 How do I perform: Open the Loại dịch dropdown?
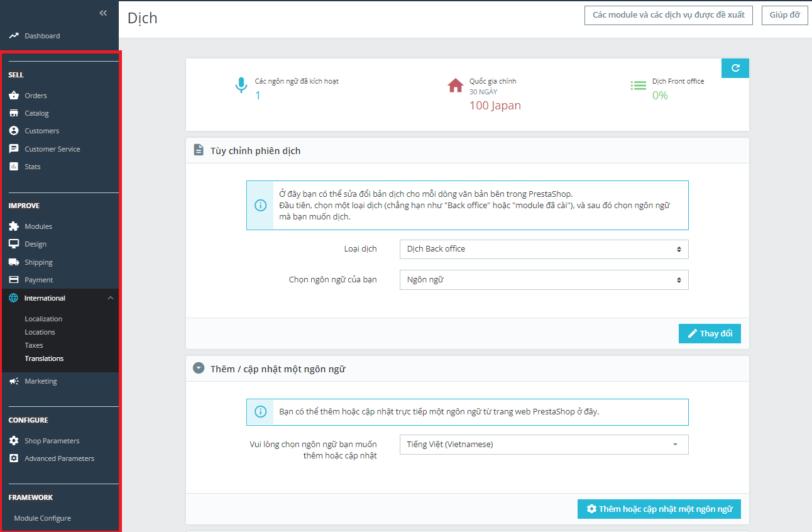pyautogui.click(x=544, y=249)
